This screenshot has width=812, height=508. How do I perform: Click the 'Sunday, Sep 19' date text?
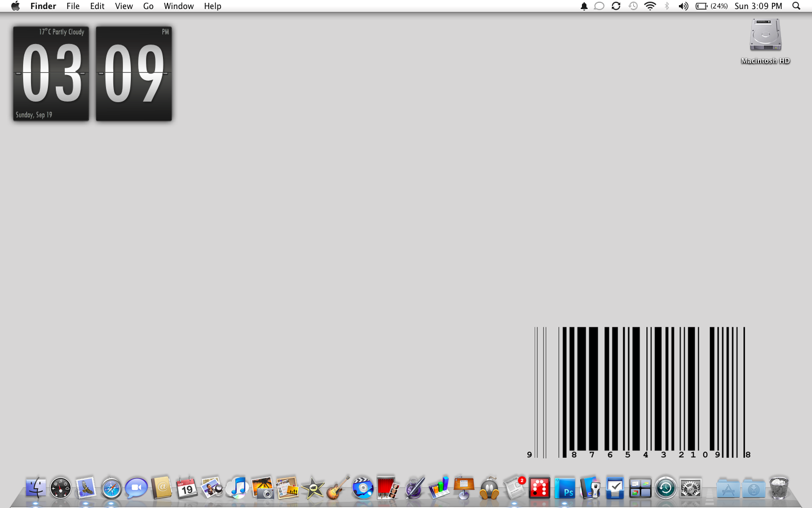pos(34,115)
